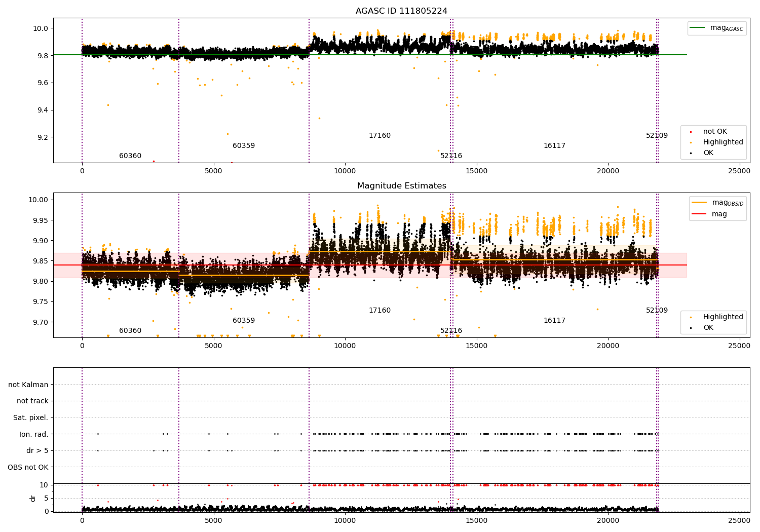Click OBSID label 16117 in middle plot

pos(554,321)
